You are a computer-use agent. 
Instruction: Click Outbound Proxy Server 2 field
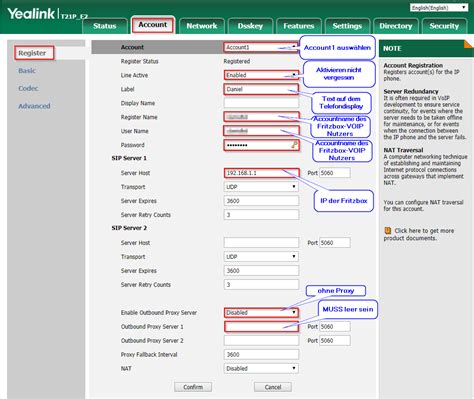[x=261, y=340]
